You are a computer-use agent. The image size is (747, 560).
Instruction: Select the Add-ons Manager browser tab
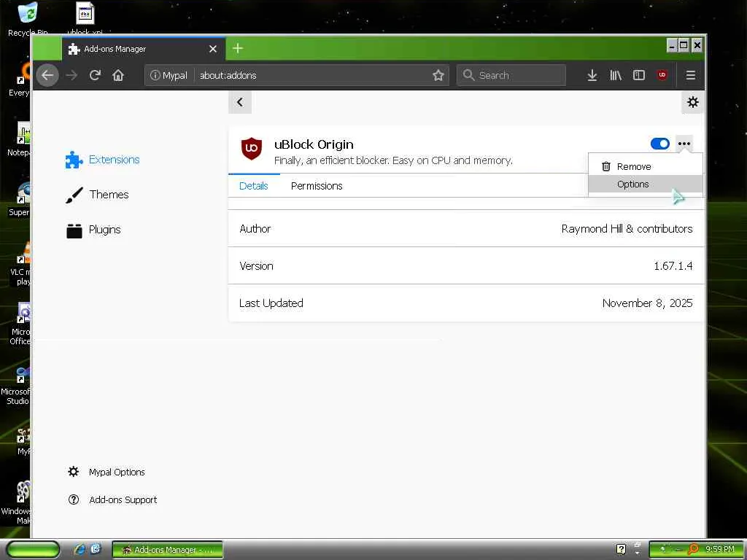[143, 49]
